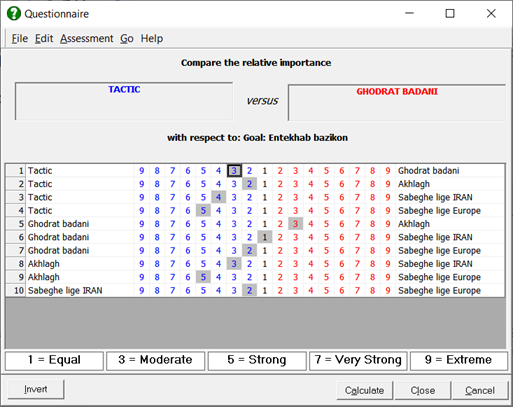Viewport: 513px width, 407px height.
Task: Click 'Sabeghe lige Europe' right label in row 4
Action: (x=439, y=211)
